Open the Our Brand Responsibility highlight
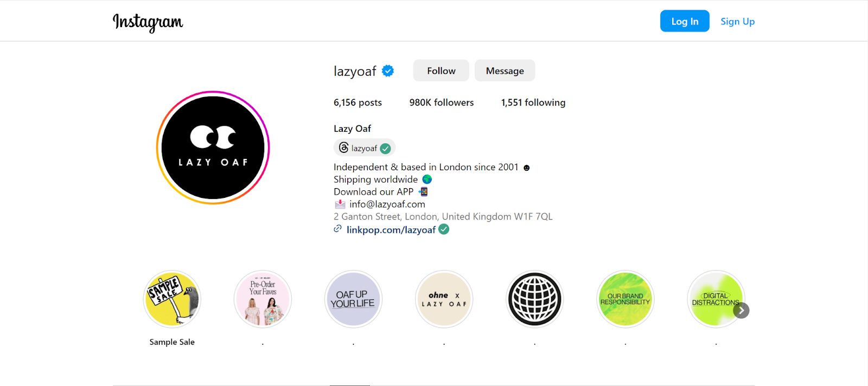The image size is (868, 386). coord(625,299)
